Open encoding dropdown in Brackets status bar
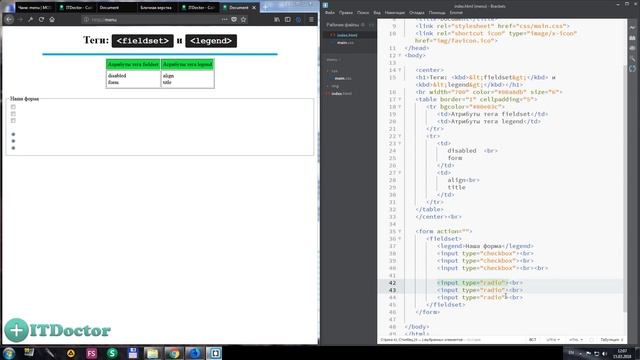This screenshot has width=640, height=360. point(553,340)
